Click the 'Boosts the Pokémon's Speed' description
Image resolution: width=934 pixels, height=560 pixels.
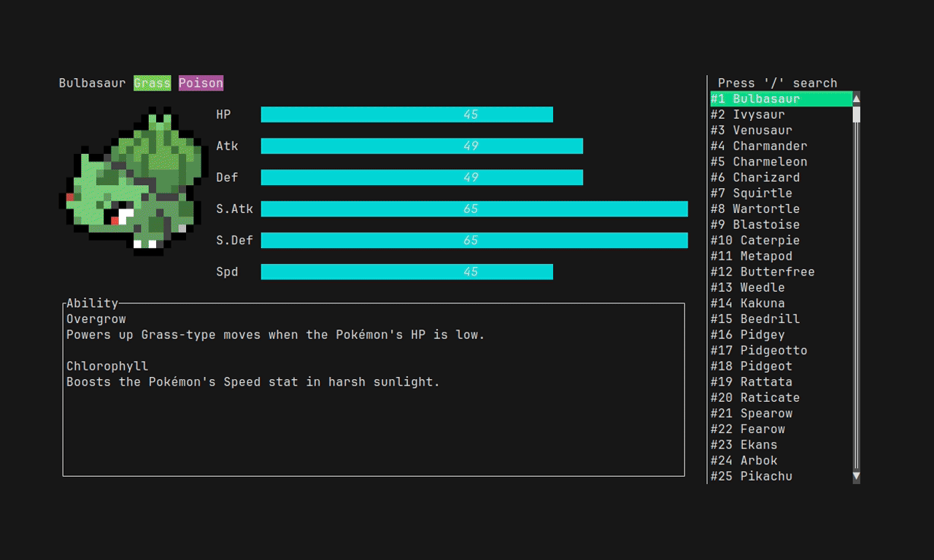point(253,382)
